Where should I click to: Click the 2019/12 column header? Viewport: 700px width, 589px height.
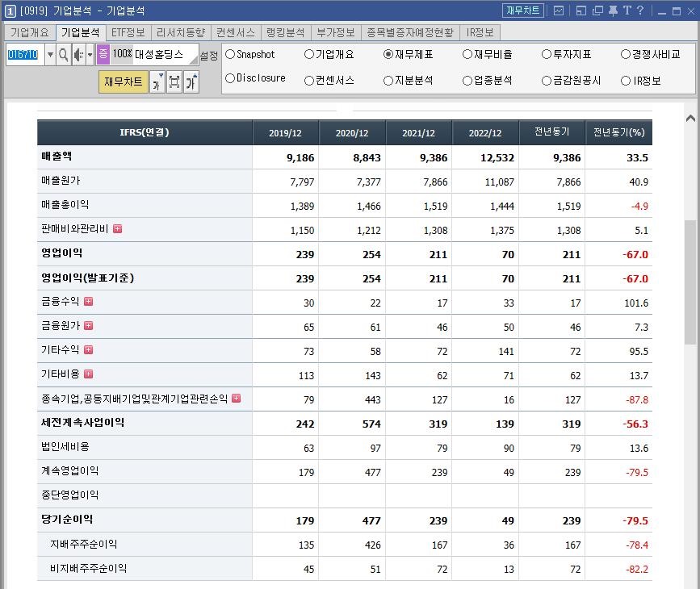285,133
